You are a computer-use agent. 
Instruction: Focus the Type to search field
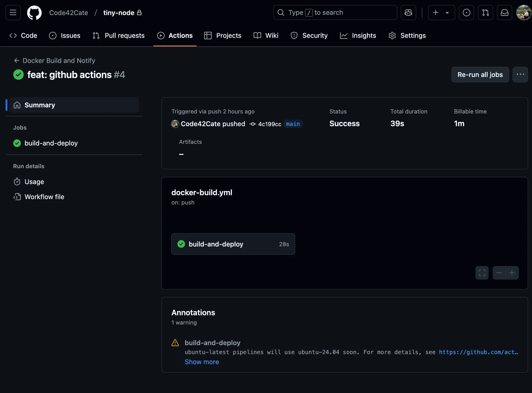pos(335,12)
